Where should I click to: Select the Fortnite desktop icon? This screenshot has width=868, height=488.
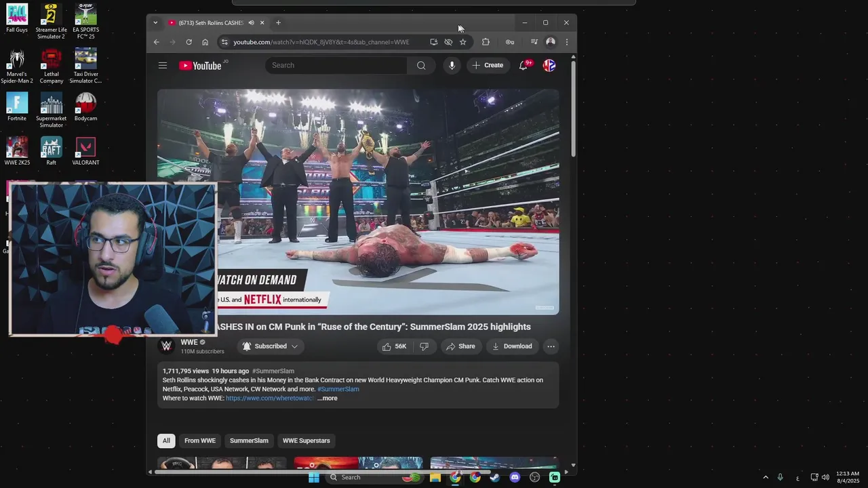click(x=17, y=107)
